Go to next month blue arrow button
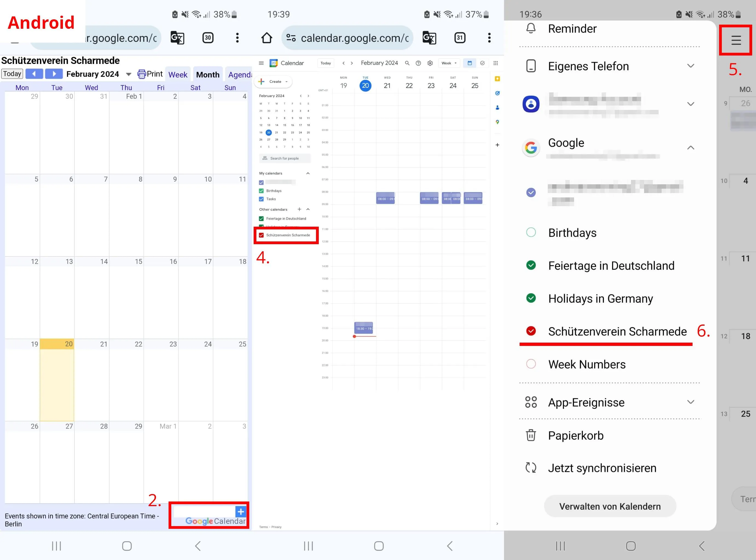 (x=54, y=74)
